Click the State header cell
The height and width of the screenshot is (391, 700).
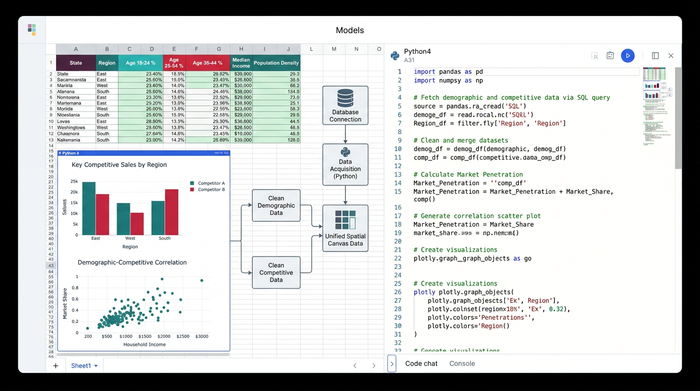click(x=76, y=63)
